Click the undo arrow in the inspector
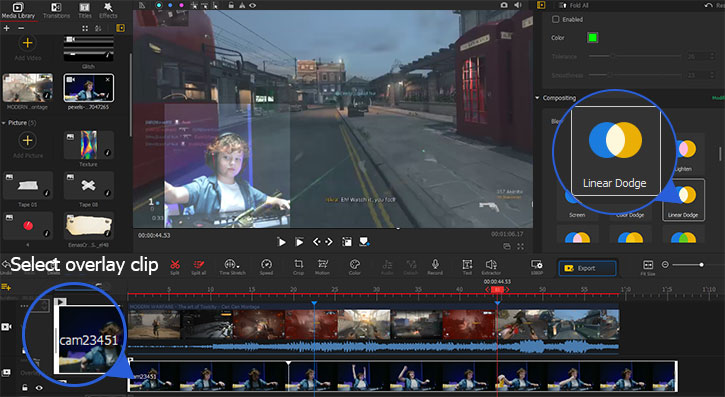The image size is (725, 397). pos(708,5)
